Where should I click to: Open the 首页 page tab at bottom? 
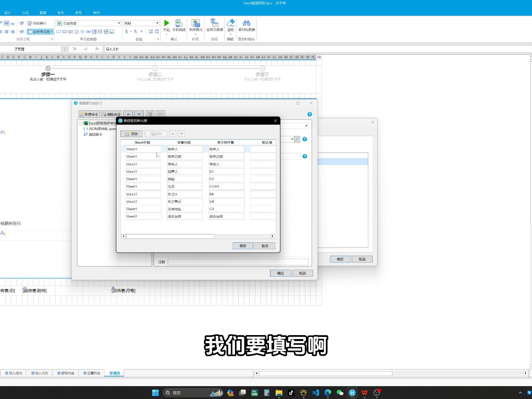[x=114, y=373]
